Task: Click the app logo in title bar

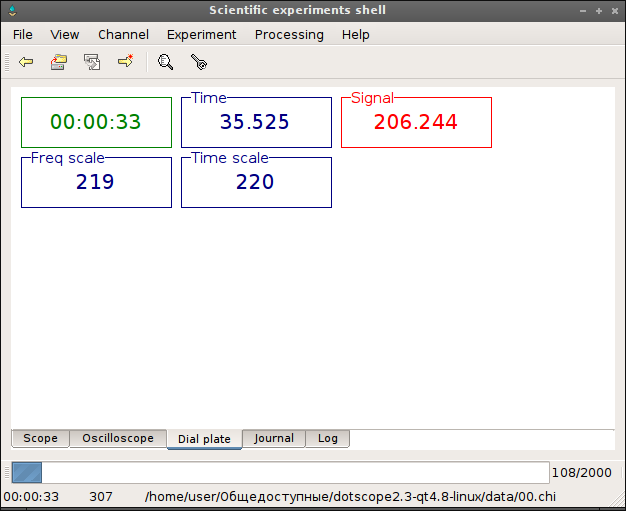Action: 12,10
